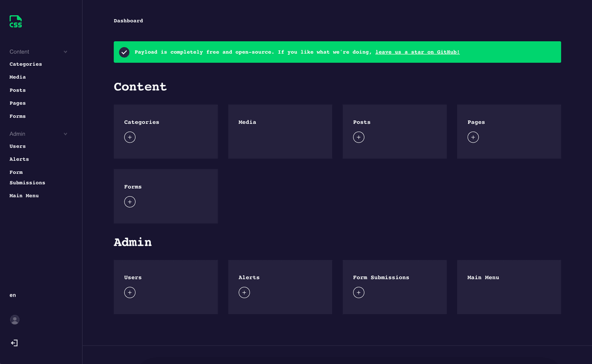Viewport: 592px width, 364px height.
Task: Log out using the exit icon
Action: [x=14, y=343]
